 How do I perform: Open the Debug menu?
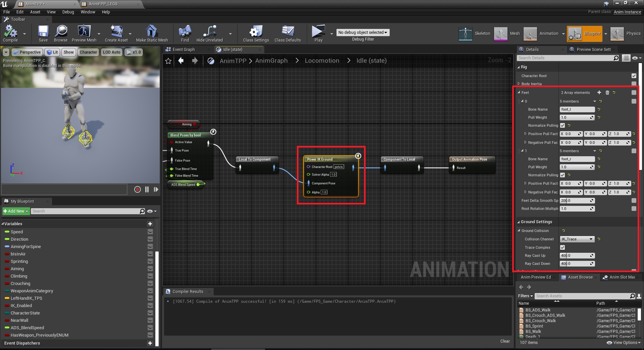coord(68,12)
